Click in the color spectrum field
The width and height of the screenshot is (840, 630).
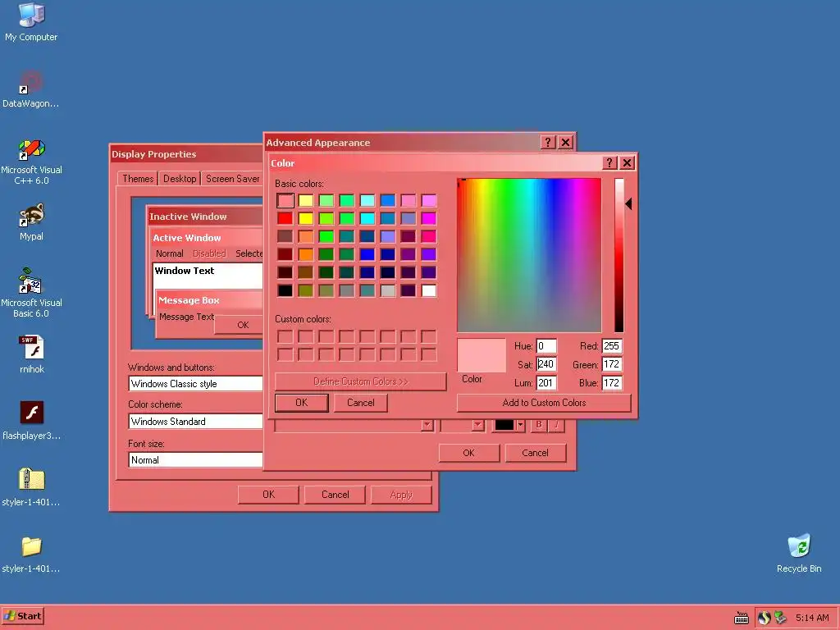coord(529,255)
